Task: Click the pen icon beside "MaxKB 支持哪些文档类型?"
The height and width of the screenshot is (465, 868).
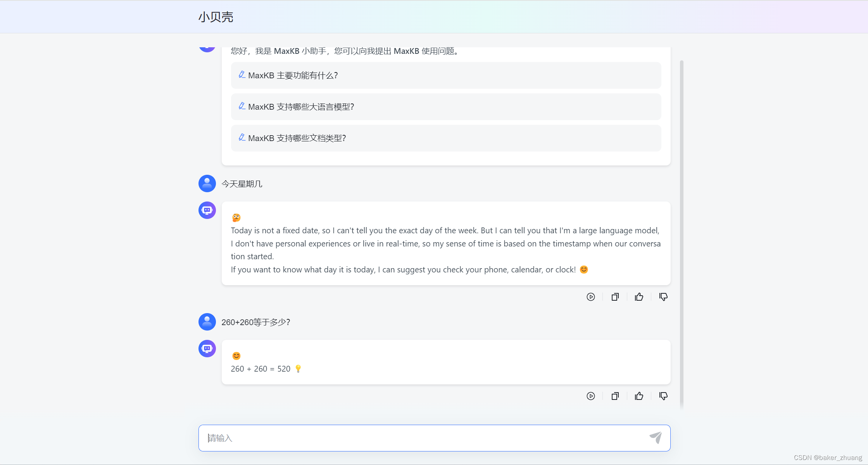Action: click(242, 138)
